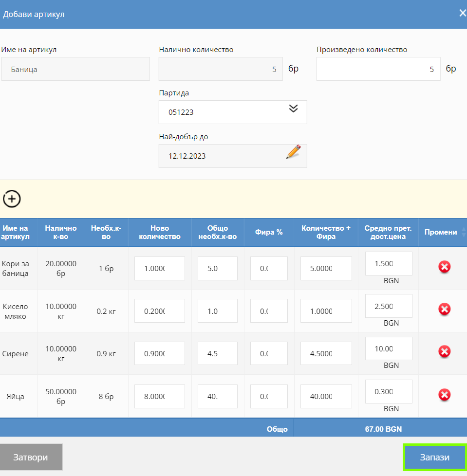Edit Ново количество for Кисело мляко
Screen dimensions: 467x476
click(160, 311)
